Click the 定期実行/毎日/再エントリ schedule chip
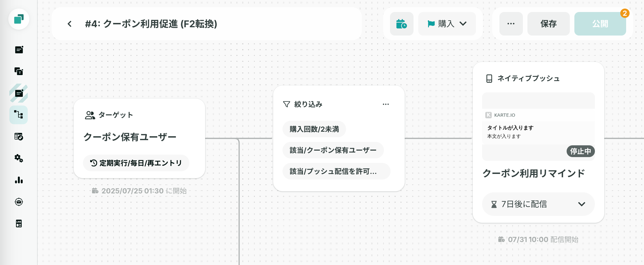Image resolution: width=644 pixels, height=265 pixels. coord(136,163)
